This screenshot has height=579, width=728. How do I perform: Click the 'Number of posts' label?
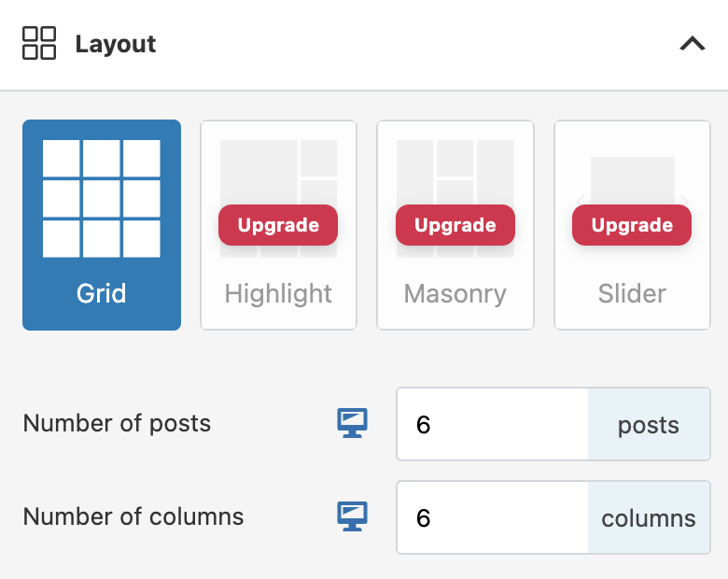pos(117,423)
